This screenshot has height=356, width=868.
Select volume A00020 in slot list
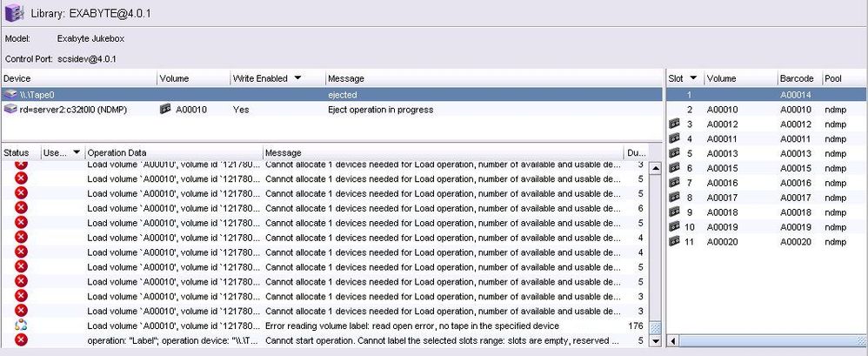click(722, 242)
